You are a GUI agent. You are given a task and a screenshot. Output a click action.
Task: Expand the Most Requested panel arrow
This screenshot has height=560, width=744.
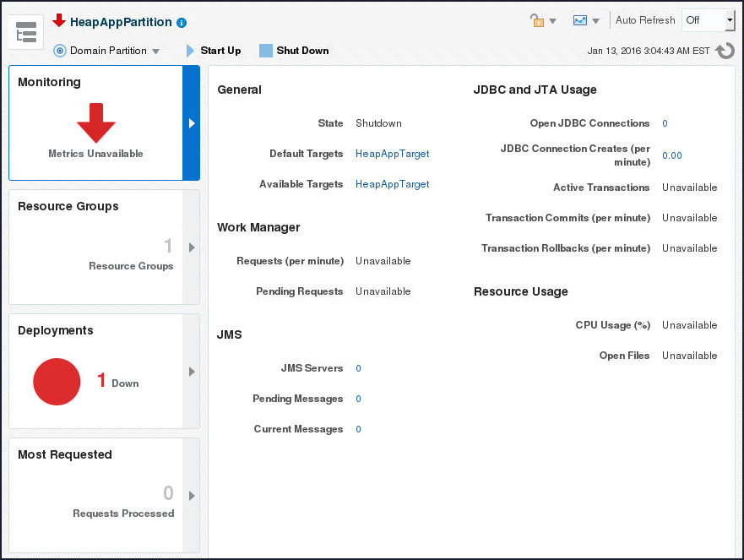pyautogui.click(x=192, y=496)
